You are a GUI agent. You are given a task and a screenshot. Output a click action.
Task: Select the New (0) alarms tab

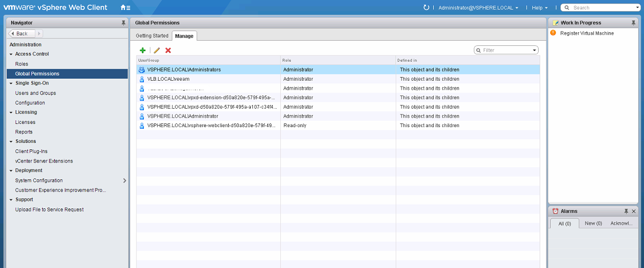tap(593, 223)
